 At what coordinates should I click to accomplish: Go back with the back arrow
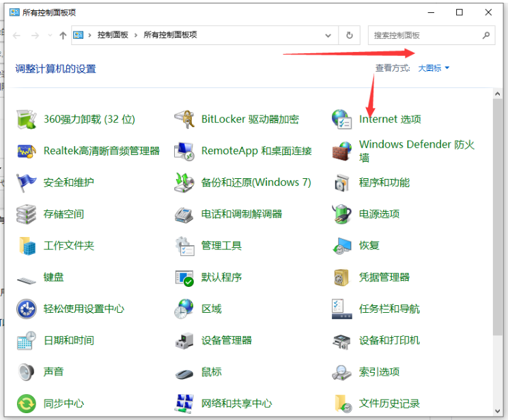[x=16, y=36]
